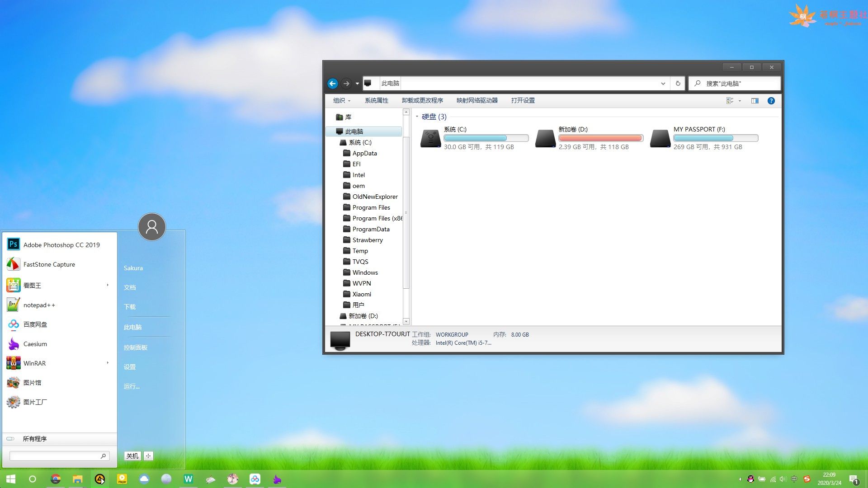
Task: Refresh the Explorer address bar
Action: point(678,84)
